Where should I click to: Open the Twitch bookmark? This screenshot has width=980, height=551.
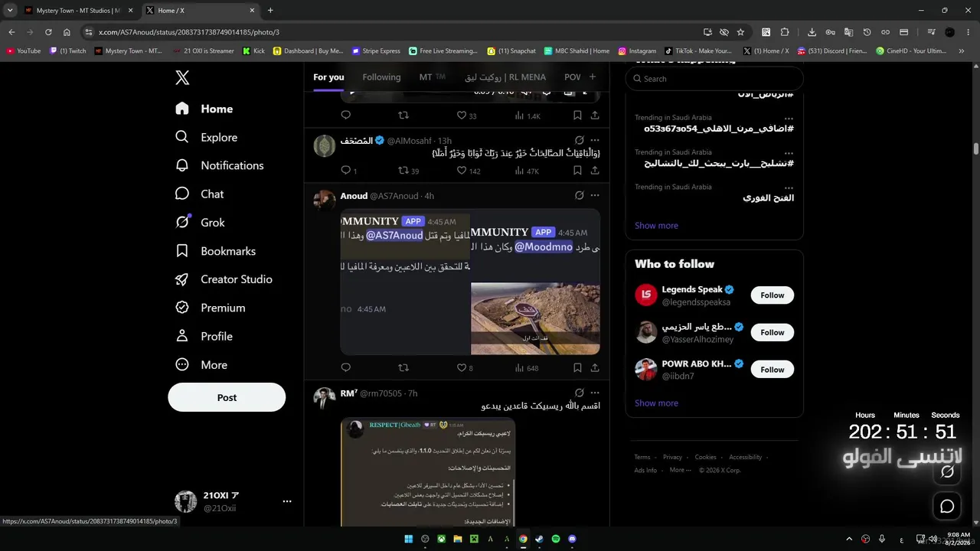tap(68, 51)
